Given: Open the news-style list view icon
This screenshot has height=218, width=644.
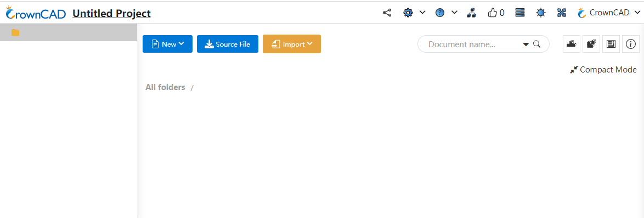Looking at the screenshot, I should pyautogui.click(x=611, y=44).
